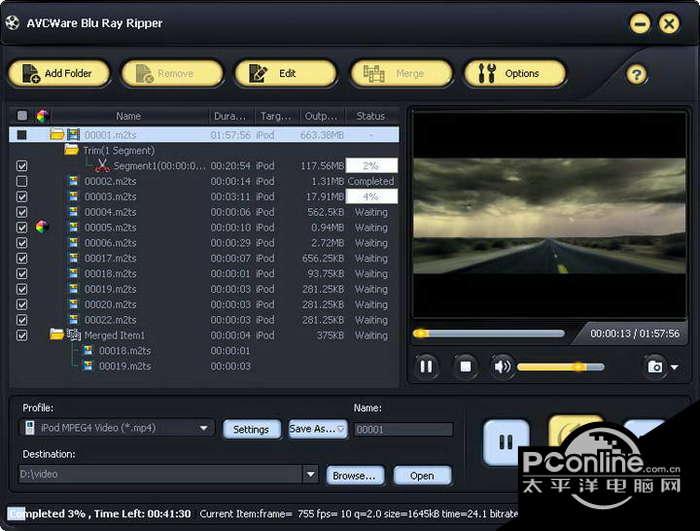Click the Browse button

tap(354, 476)
